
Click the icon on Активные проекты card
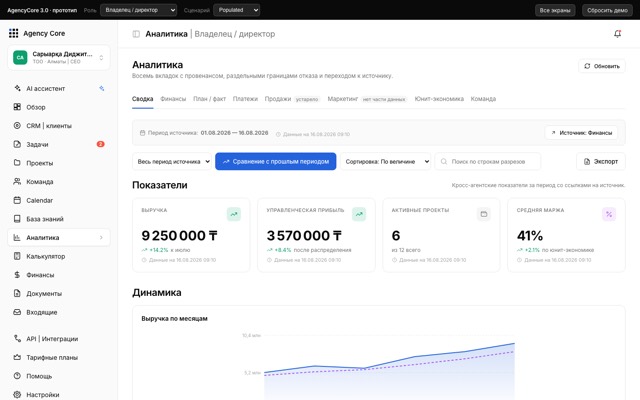click(484, 214)
